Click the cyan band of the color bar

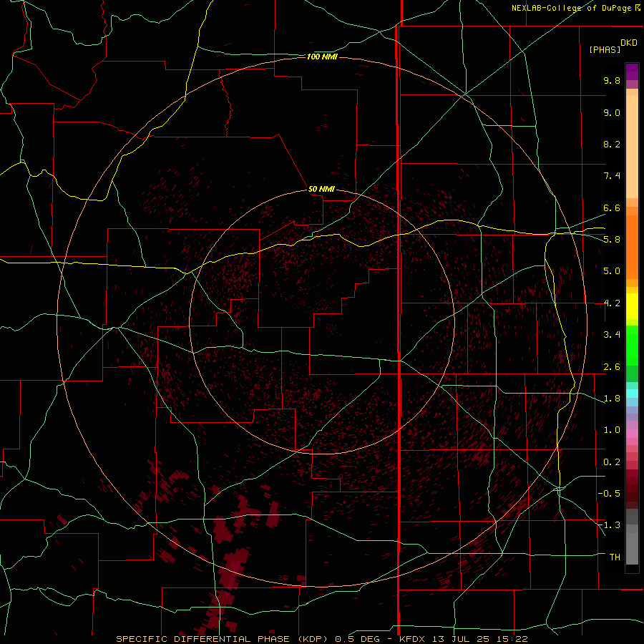click(632, 394)
